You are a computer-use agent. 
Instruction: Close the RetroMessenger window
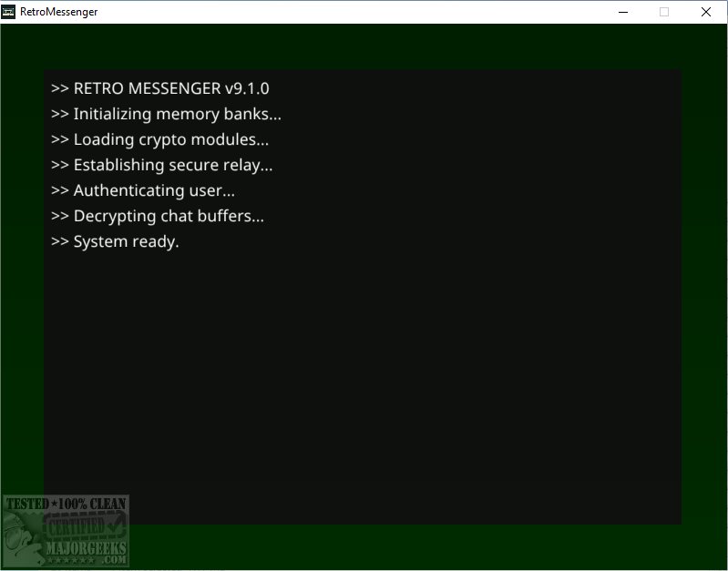[706, 12]
